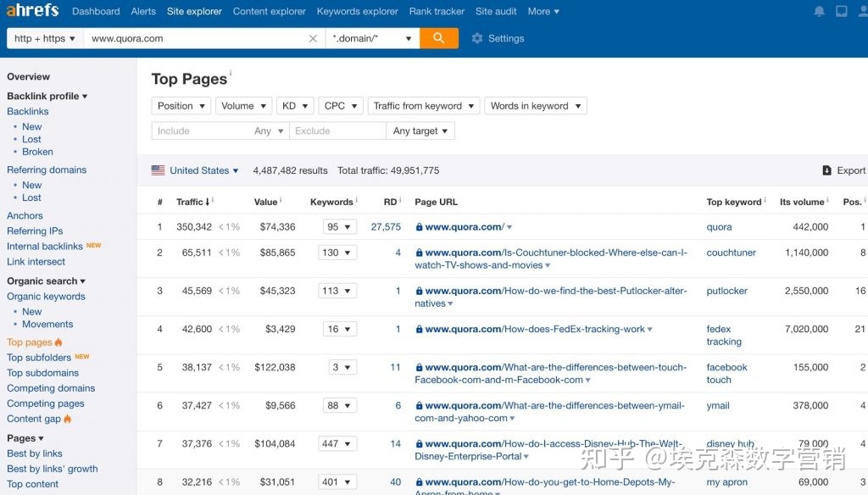Screen dimensions: 868x495
Task: Open Organic keywords in the sidebar
Action: coord(46,296)
